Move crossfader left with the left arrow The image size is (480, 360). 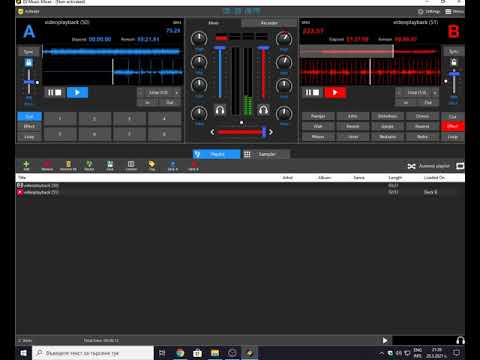tap(212, 132)
